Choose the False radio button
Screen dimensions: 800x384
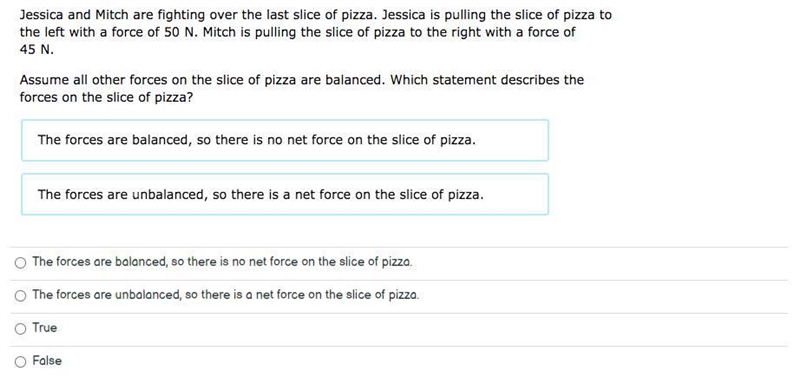tap(20, 362)
